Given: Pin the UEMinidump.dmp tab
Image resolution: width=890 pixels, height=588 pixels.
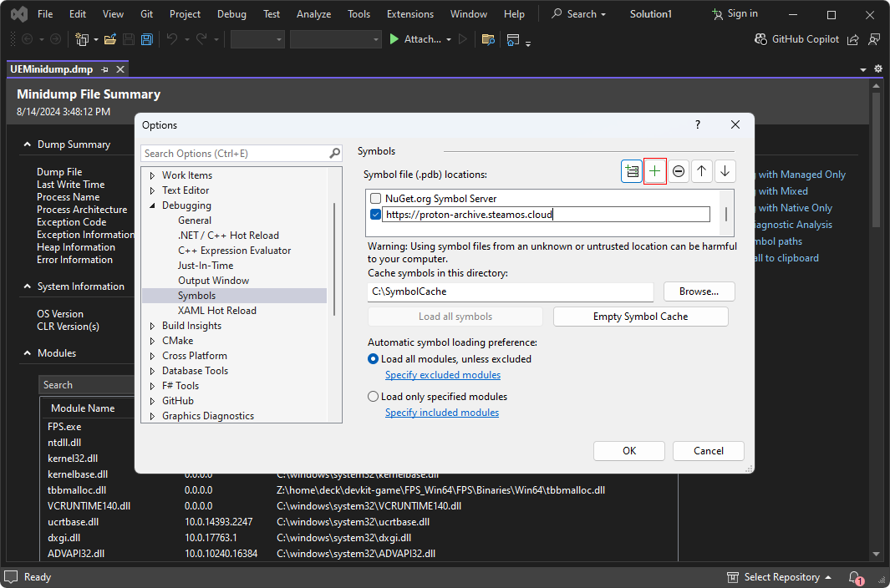Looking at the screenshot, I should [105, 69].
